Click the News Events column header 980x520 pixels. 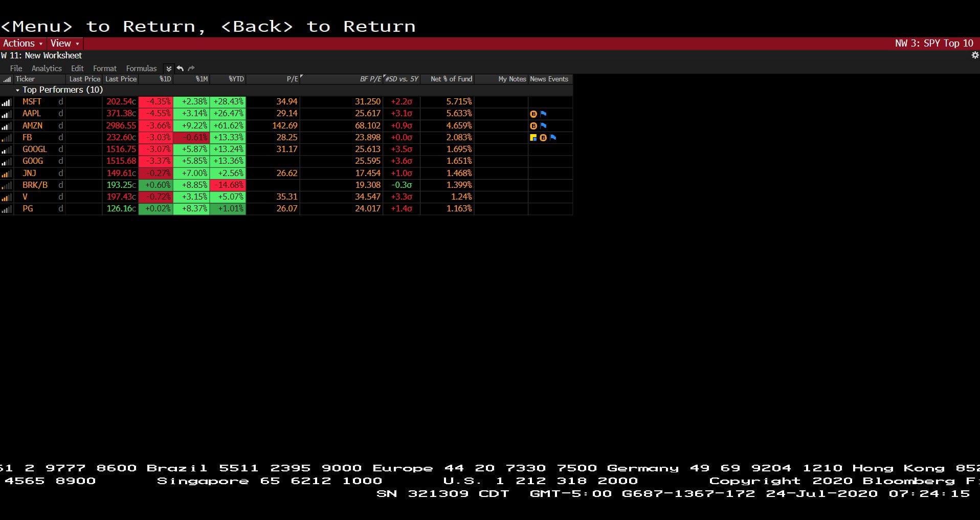549,79
